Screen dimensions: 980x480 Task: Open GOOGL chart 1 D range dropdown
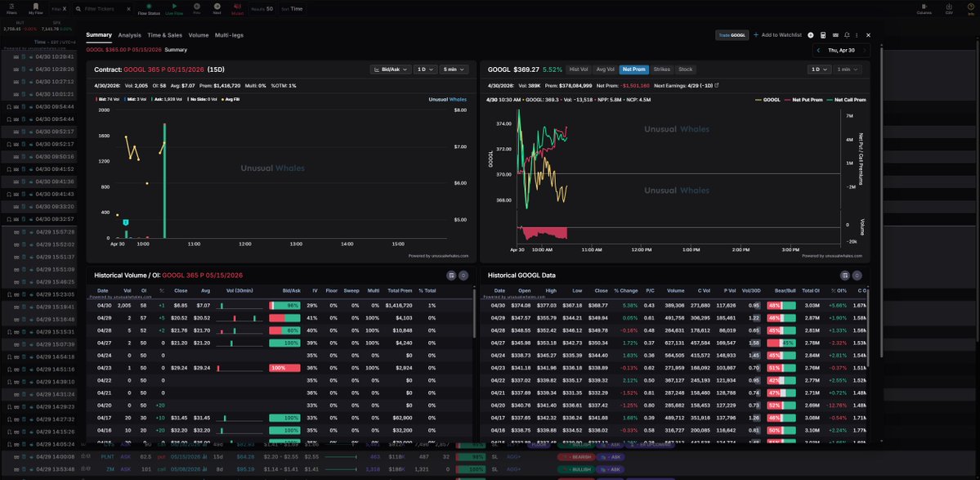[819, 70]
